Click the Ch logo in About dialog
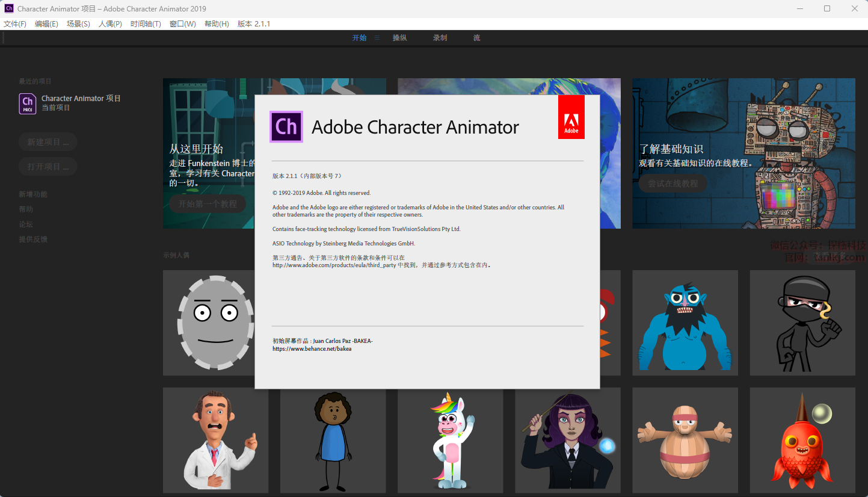The height and width of the screenshot is (497, 868). (286, 126)
